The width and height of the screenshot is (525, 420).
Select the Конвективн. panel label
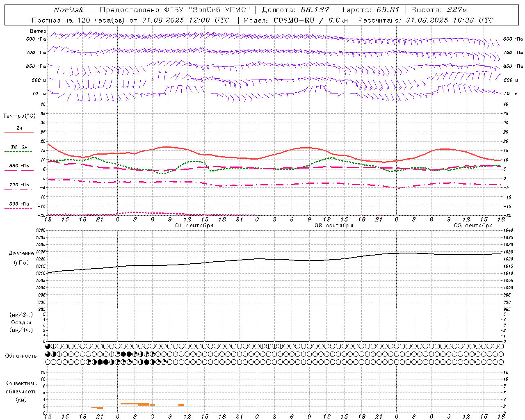[21, 383]
